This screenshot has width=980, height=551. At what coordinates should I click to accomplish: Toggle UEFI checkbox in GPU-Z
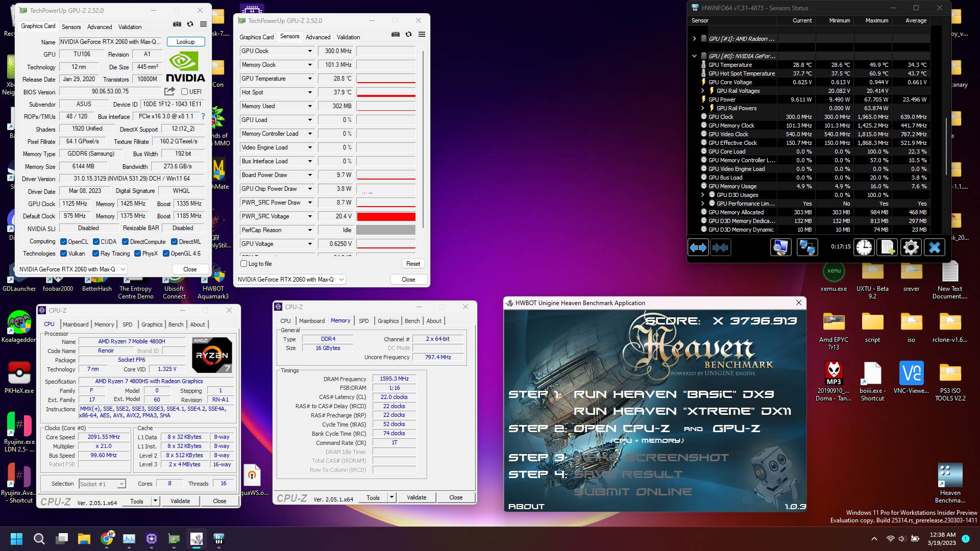pos(185,91)
